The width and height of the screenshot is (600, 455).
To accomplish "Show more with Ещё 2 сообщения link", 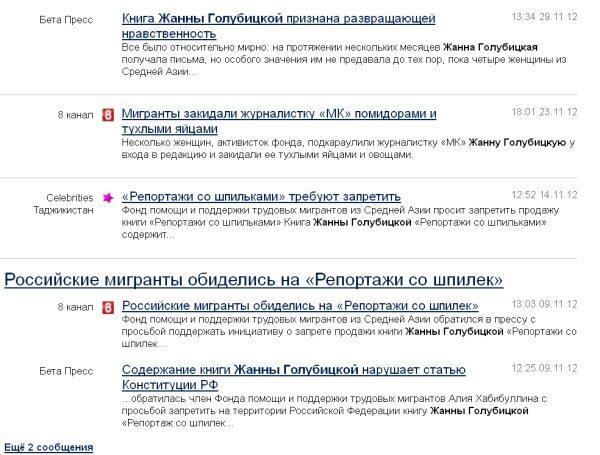I will [49, 447].
